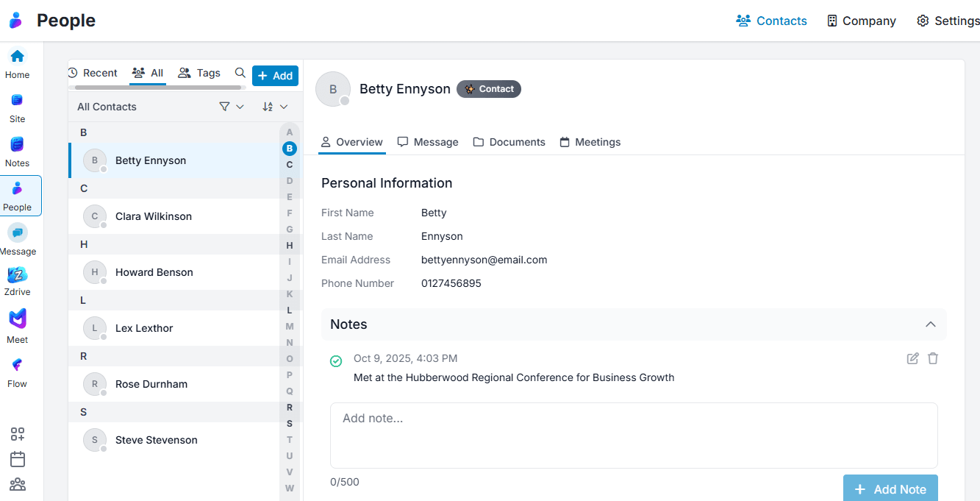Edit the Hubberwood conference note

[912, 358]
